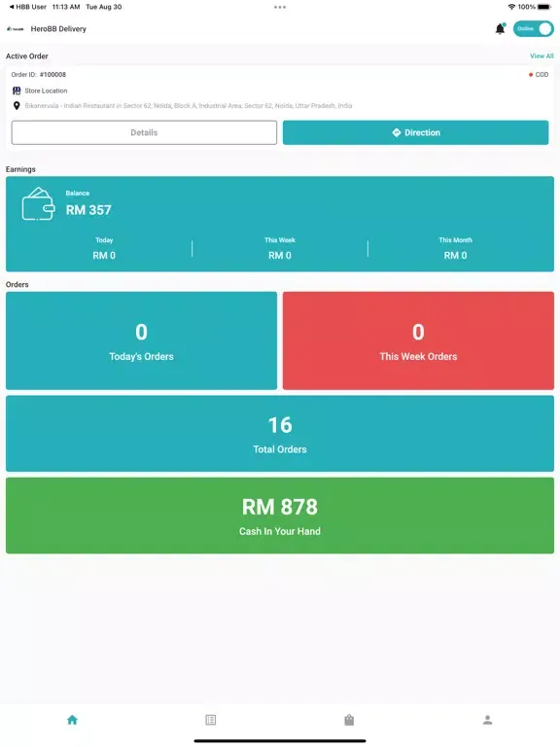Open the profile tab

tap(488, 720)
